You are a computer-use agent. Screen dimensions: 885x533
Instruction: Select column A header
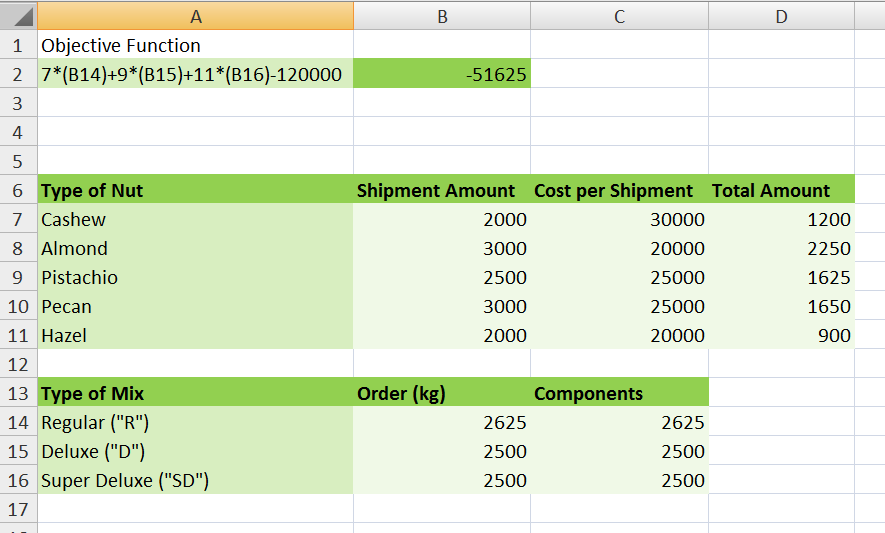coord(195,15)
